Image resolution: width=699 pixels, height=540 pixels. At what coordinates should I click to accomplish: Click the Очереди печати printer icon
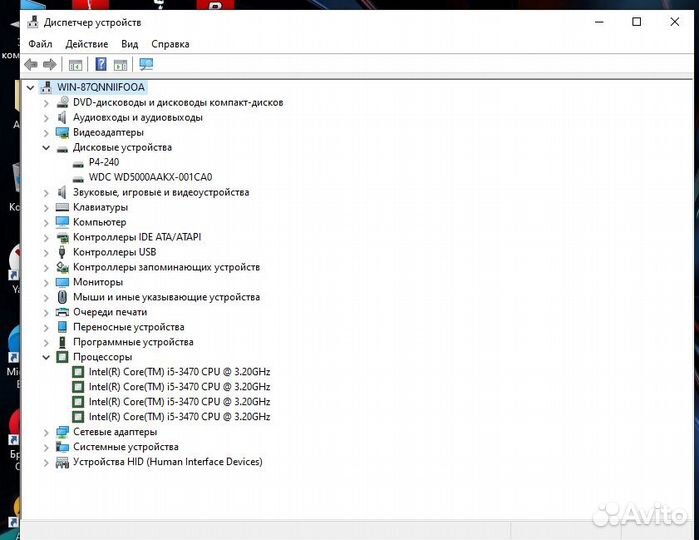pos(62,312)
